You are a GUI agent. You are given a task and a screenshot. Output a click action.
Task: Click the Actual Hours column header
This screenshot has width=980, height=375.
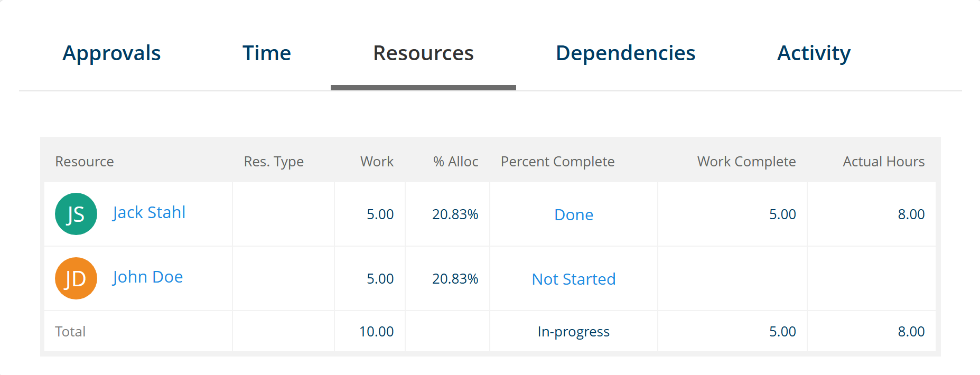point(883,162)
